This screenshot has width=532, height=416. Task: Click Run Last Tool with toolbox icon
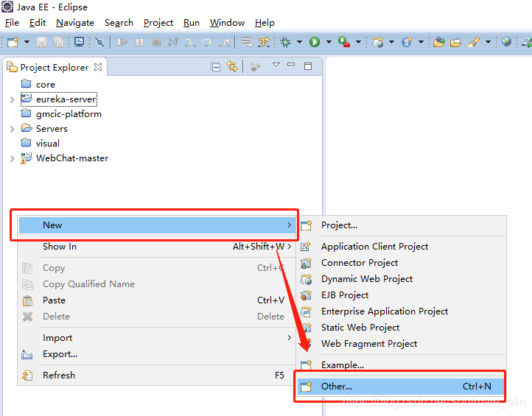pos(344,42)
